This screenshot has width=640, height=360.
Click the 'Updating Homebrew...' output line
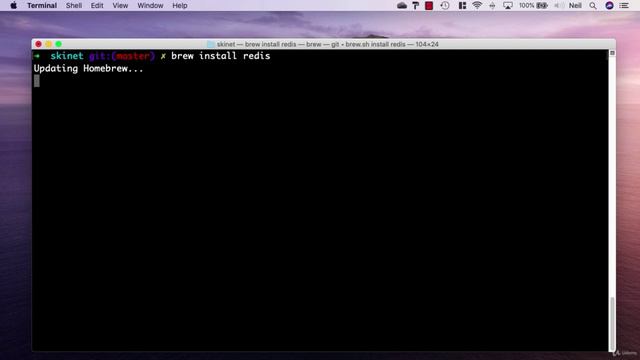[89, 69]
